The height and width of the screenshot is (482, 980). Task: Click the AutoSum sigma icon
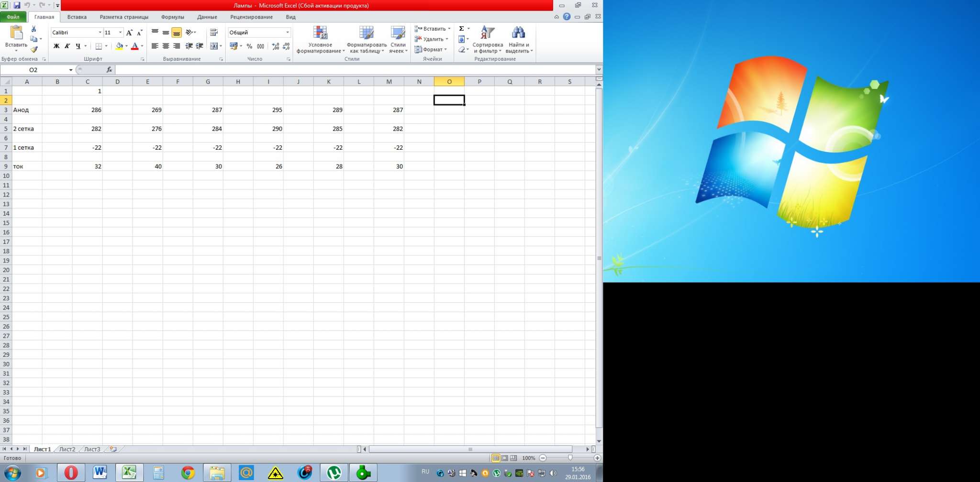coord(461,29)
